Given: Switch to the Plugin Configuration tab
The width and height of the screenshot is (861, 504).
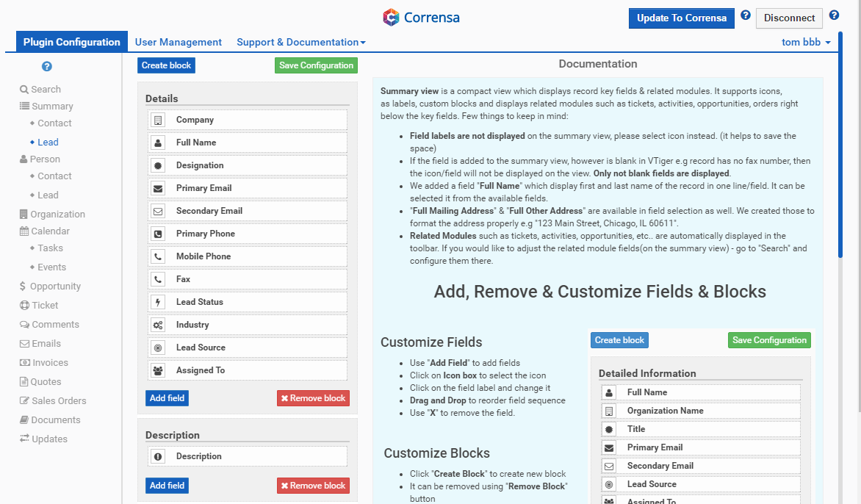Looking at the screenshot, I should (x=71, y=43).
